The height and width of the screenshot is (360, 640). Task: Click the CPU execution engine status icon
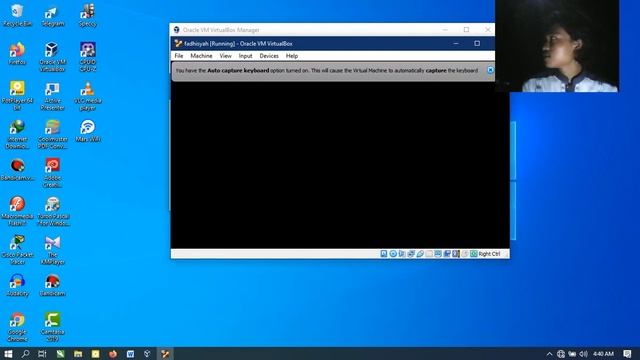456,254
